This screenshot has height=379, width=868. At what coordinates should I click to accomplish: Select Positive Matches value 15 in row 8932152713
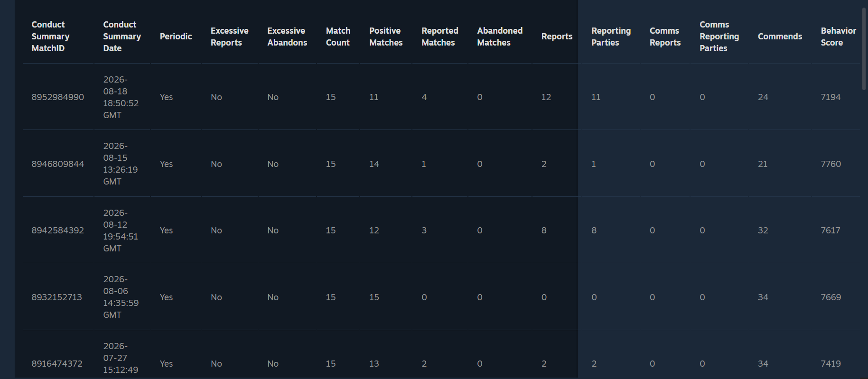click(x=374, y=297)
